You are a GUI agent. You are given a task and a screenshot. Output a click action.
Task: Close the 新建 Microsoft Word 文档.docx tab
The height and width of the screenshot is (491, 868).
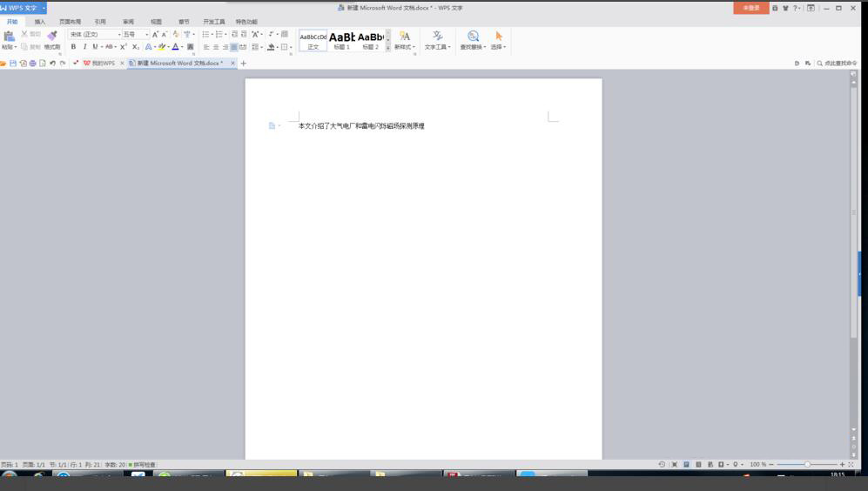[x=232, y=63]
